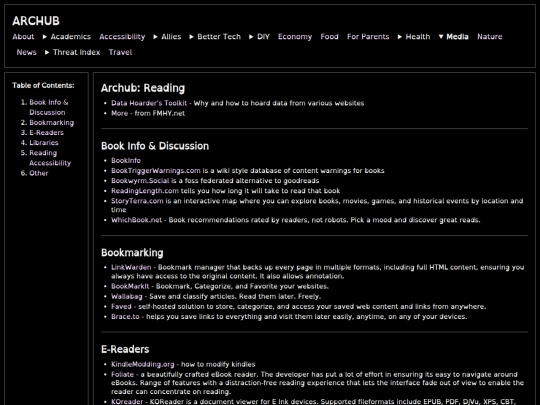
Task: Open the Food page
Action: point(330,37)
